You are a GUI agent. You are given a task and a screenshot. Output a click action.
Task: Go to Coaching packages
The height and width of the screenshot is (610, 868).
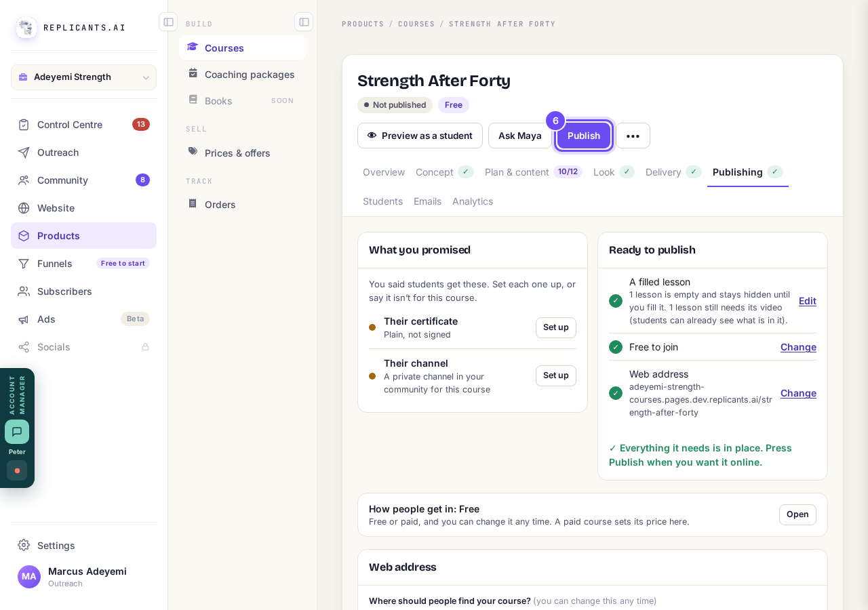pyautogui.click(x=242, y=75)
